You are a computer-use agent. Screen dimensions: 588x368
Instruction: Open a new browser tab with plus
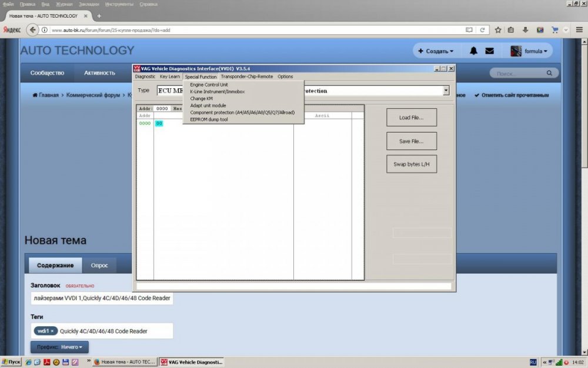click(x=99, y=16)
